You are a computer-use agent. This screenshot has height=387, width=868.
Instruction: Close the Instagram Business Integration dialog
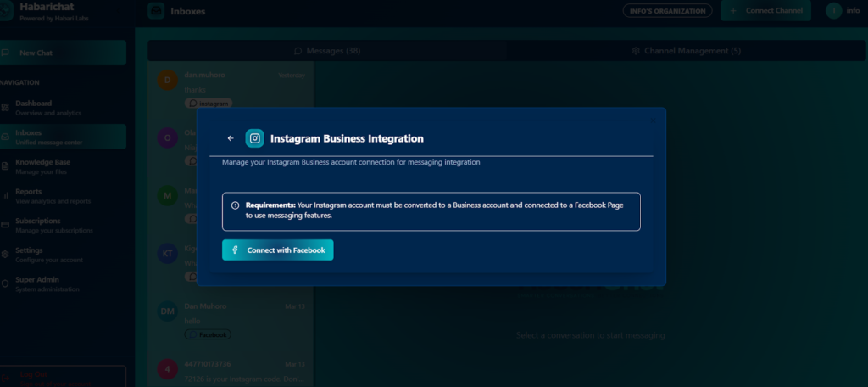click(x=653, y=120)
